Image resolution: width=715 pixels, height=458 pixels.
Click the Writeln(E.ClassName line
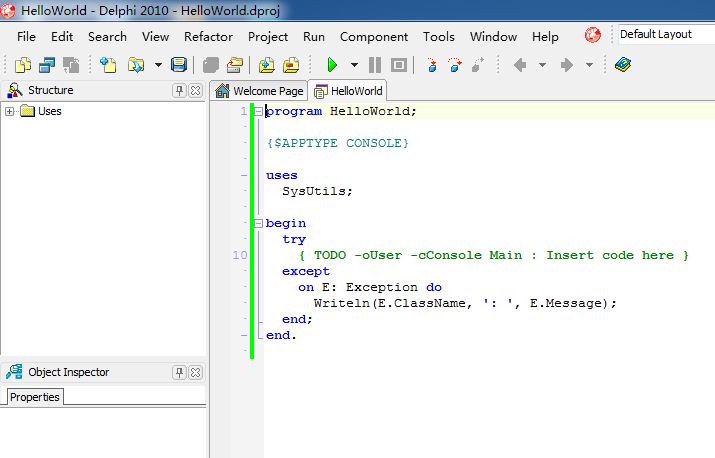coord(465,303)
